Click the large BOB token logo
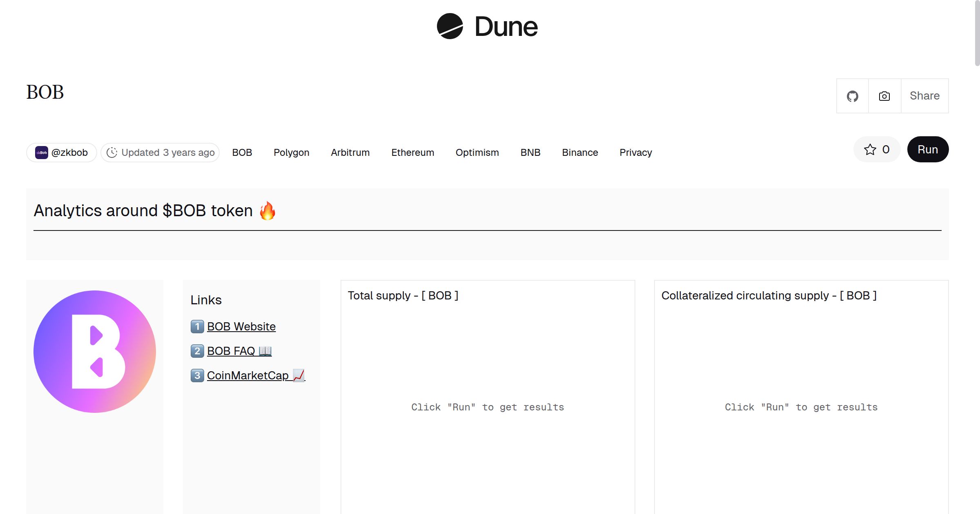 pos(95,351)
